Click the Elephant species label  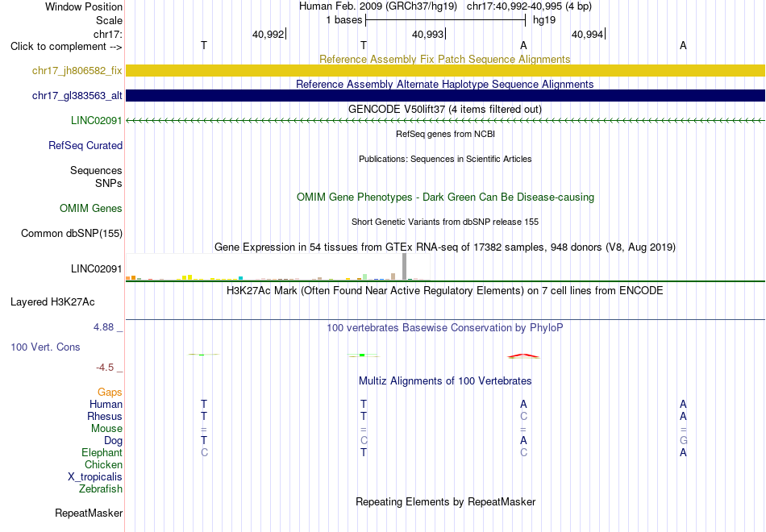coord(102,453)
